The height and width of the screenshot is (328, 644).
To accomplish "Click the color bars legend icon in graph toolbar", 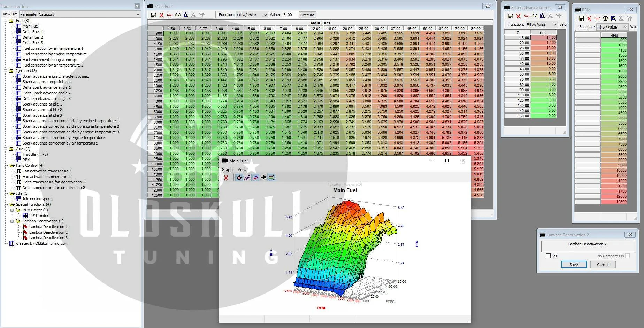I will click(x=271, y=178).
